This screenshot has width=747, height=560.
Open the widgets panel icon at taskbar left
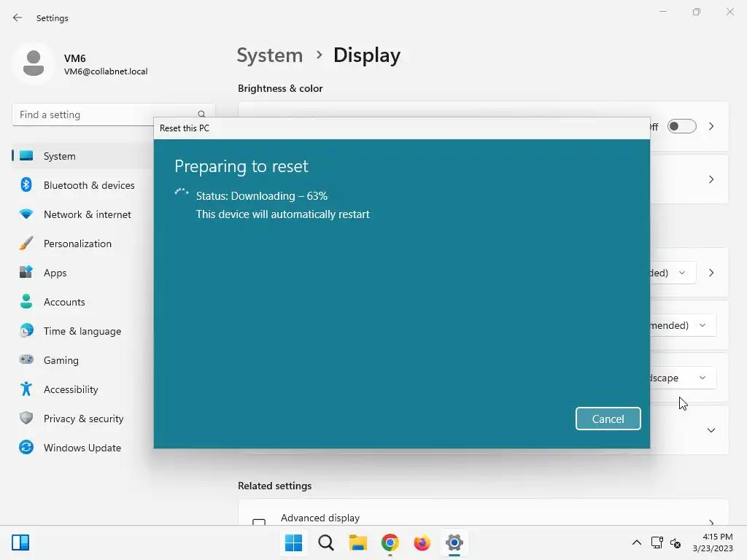[20, 542]
